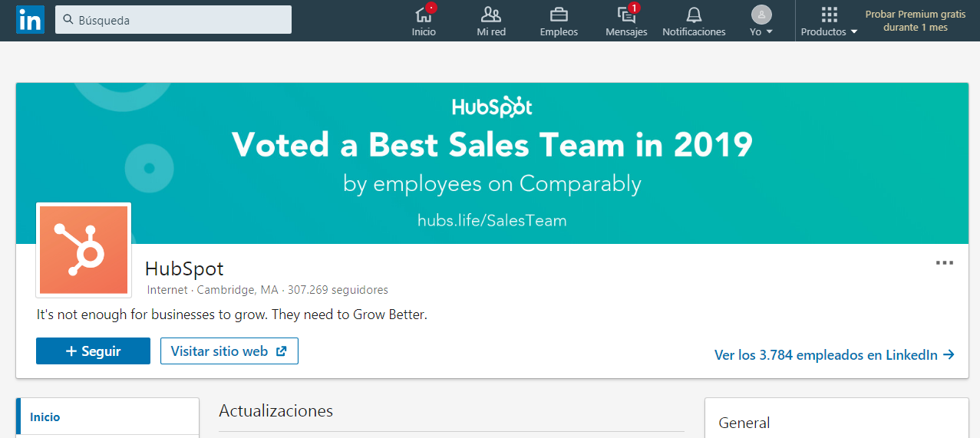The image size is (980, 438).
Task: Expand the Yo profile dropdown
Action: (761, 21)
